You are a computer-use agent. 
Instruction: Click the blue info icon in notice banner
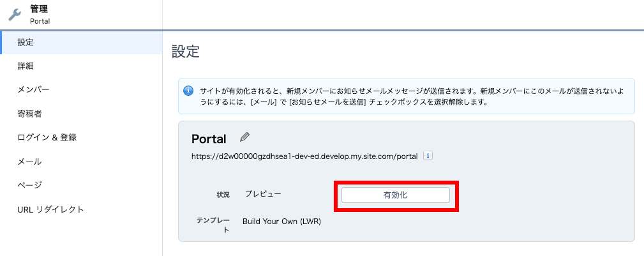point(188,91)
